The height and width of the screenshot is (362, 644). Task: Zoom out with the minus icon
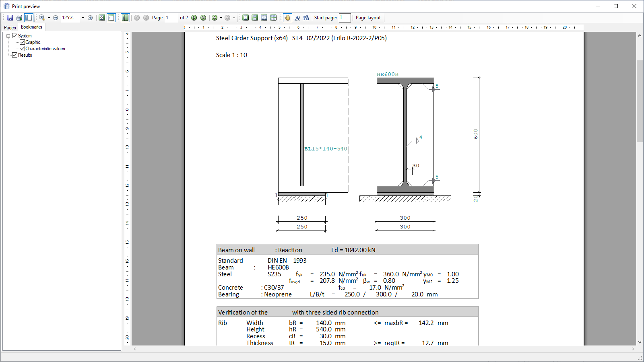[56, 18]
